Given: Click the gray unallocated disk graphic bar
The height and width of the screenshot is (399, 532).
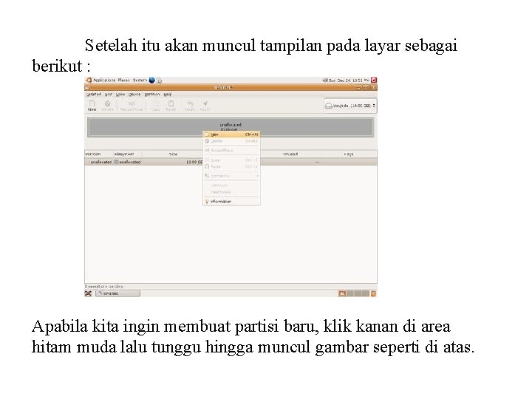Looking at the screenshot, I should tap(231, 127).
